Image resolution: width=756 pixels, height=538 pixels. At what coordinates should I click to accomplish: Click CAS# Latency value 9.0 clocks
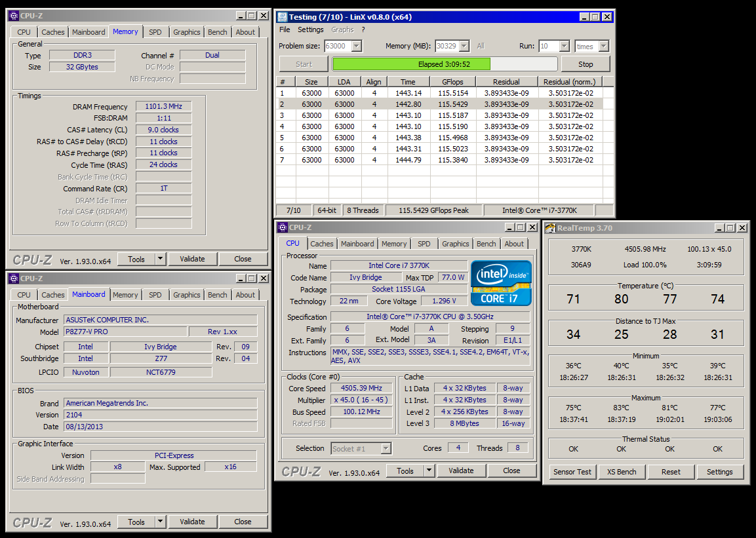[163, 130]
